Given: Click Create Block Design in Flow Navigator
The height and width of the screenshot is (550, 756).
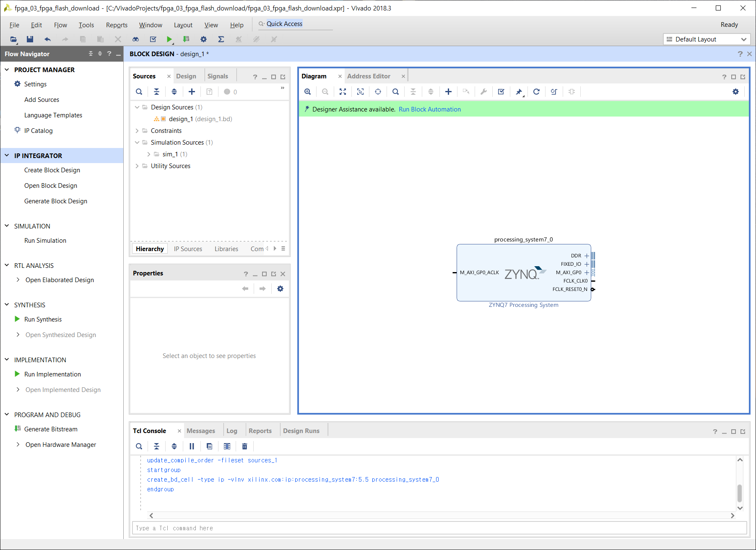Looking at the screenshot, I should (52, 170).
